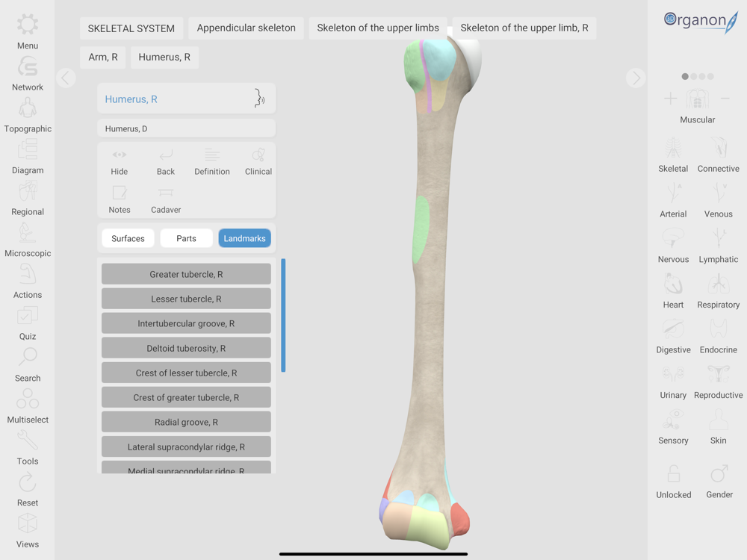Viewport: 747px width, 560px height.
Task: Toggle the Urinary system layer
Action: point(673,374)
